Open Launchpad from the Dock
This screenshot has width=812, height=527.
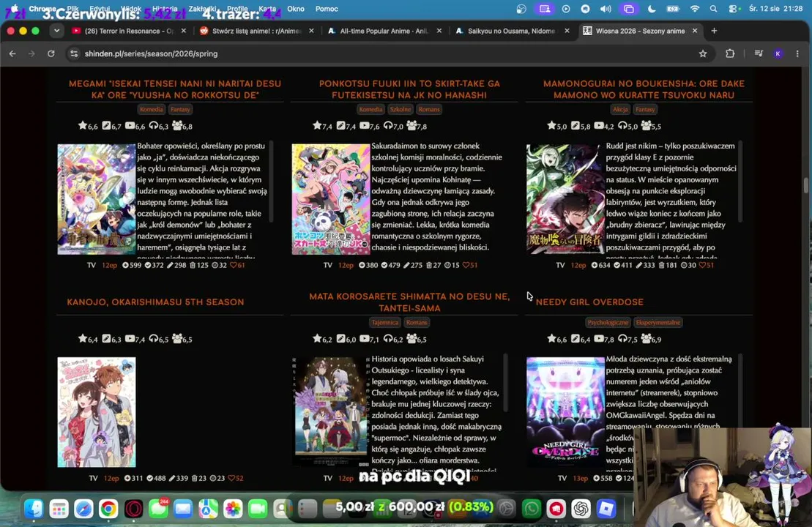[x=59, y=509]
